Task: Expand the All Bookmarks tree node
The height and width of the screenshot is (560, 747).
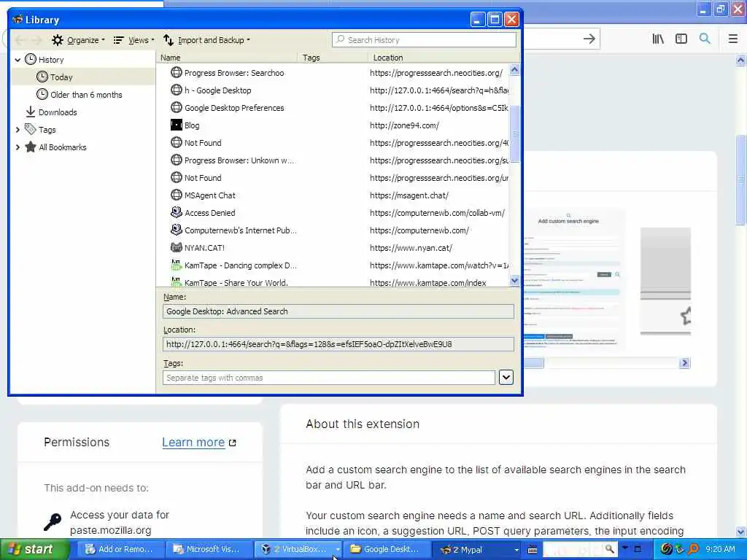Action: [x=18, y=147]
